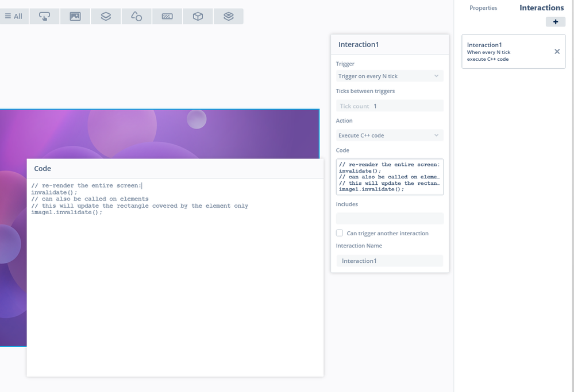Select Interaction1 card in interactions list
The width and height of the screenshot is (574, 392).
tap(513, 52)
